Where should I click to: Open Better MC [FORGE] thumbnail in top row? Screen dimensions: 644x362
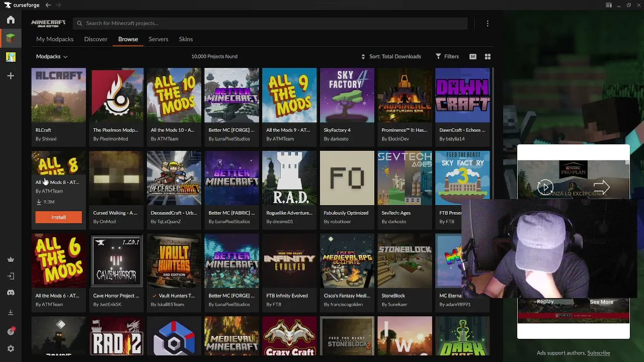[x=231, y=96]
